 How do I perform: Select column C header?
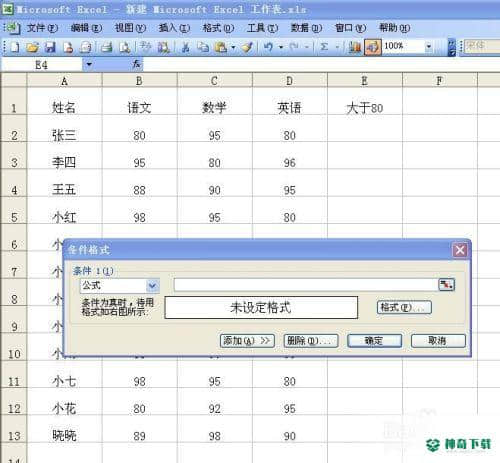coord(215,80)
